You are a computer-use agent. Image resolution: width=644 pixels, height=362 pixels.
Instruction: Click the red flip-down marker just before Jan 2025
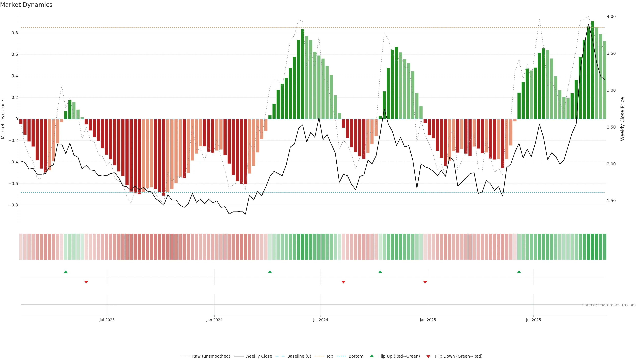point(425,282)
